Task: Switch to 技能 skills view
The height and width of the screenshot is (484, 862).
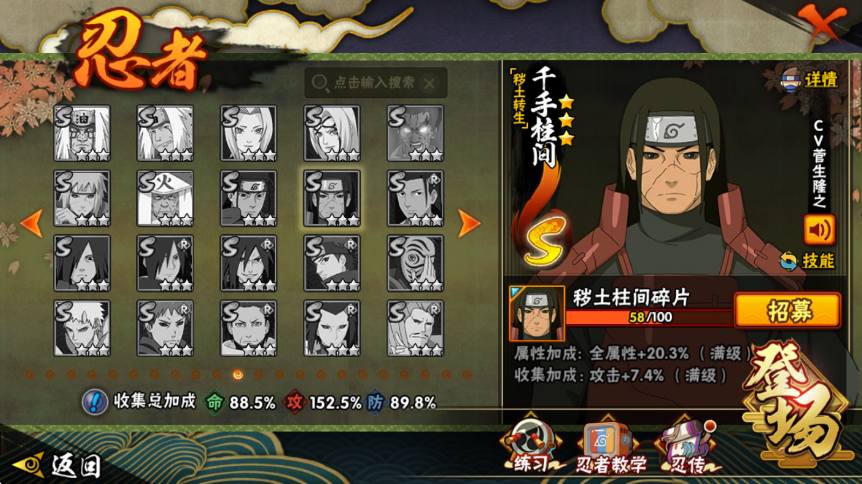Action: click(808, 261)
